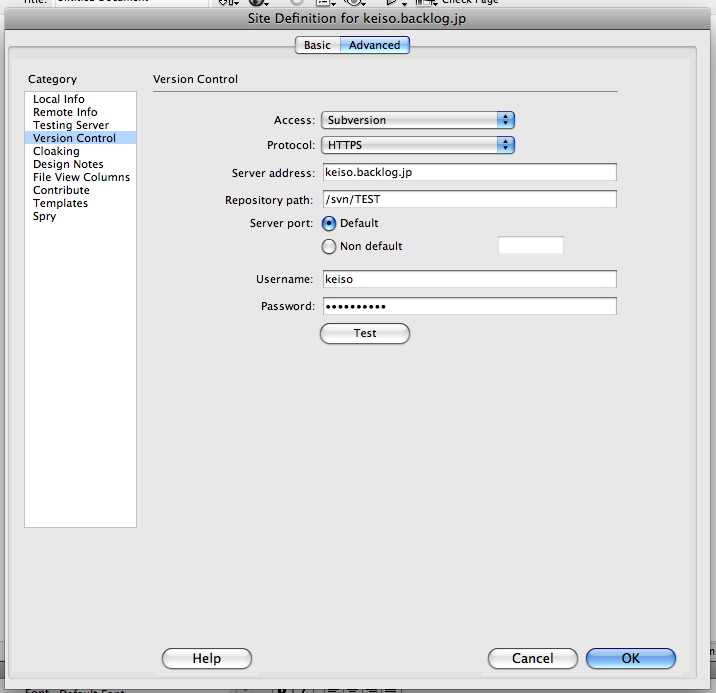The image size is (716, 693).
Task: Cancel the site definition dialog
Action: point(532,658)
